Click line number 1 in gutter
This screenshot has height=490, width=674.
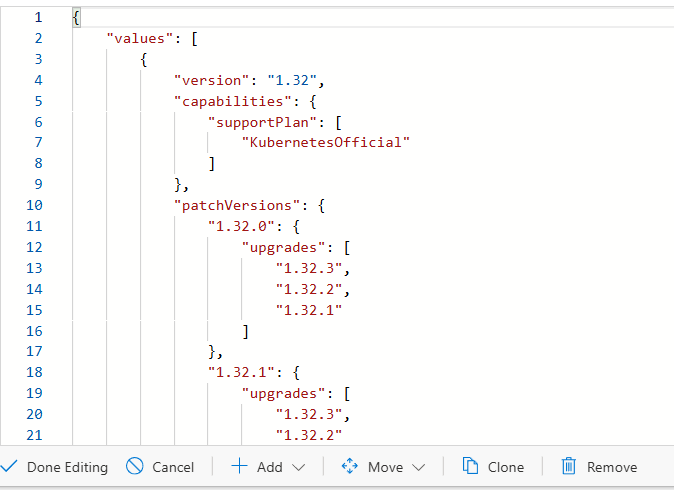point(38,17)
